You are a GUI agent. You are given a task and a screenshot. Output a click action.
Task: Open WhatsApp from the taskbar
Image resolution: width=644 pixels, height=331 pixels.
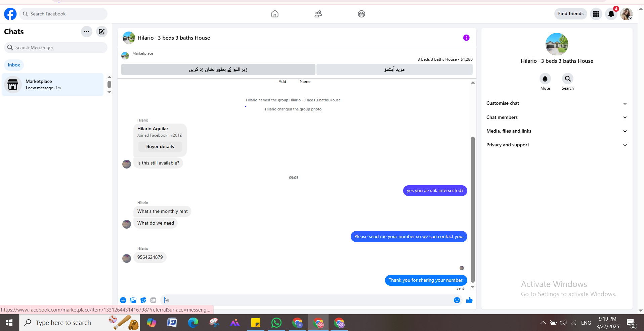point(276,323)
